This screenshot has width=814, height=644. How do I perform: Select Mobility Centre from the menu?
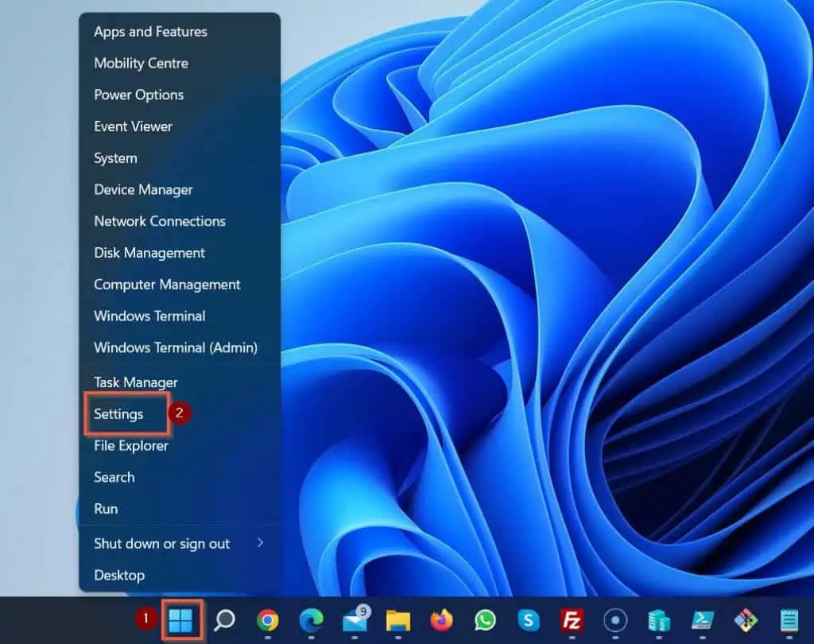click(141, 64)
